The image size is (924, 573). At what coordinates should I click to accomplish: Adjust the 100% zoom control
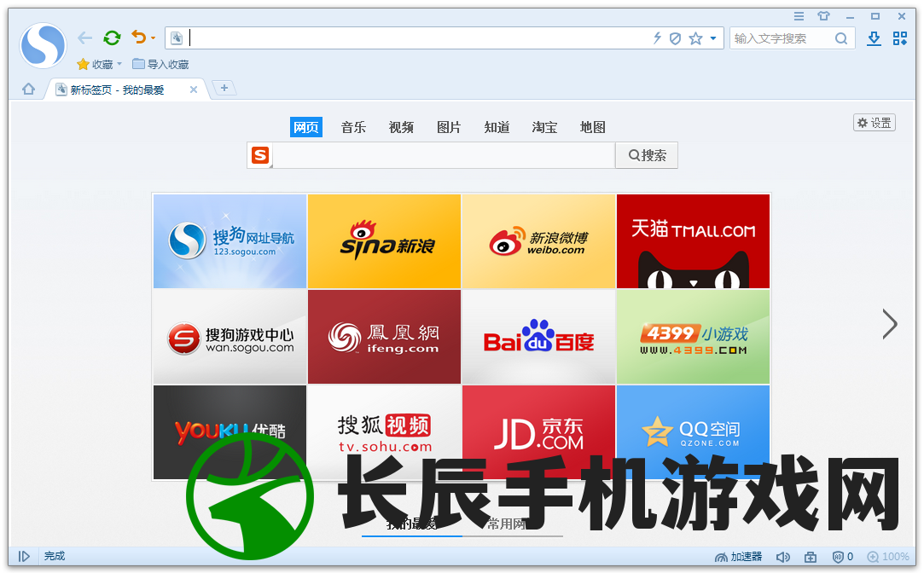[889, 557]
